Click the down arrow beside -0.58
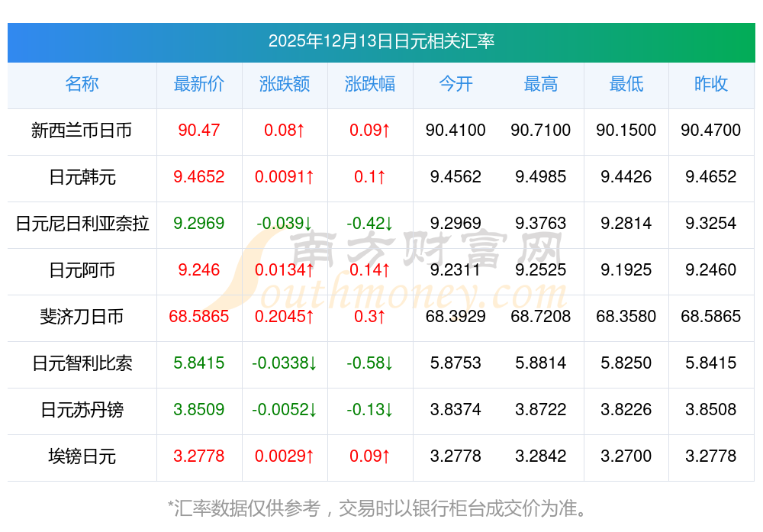This screenshot has height=532, width=763. pyautogui.click(x=388, y=363)
